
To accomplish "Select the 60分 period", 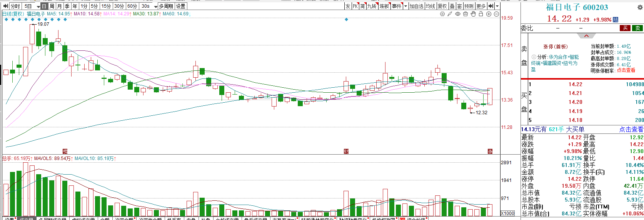I will pyautogui.click(x=132, y=6).
